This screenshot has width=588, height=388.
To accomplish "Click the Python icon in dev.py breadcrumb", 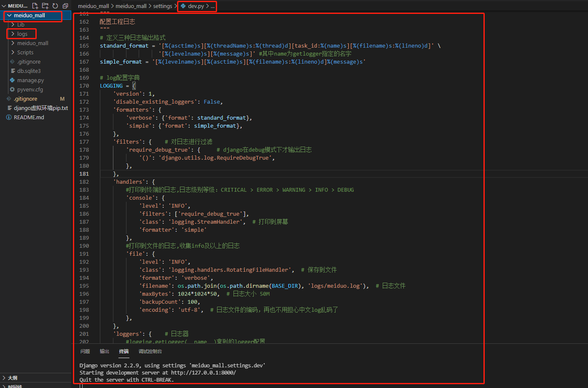I will coord(183,6).
